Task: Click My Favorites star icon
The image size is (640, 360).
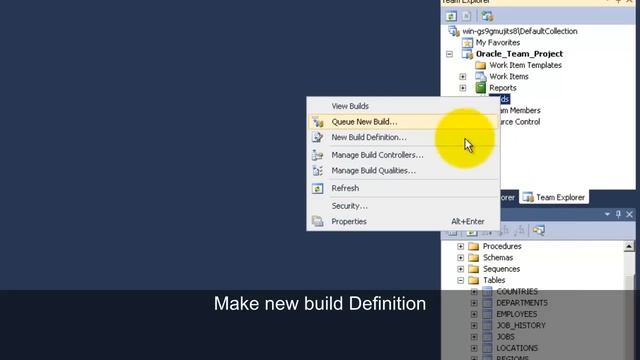Action: pyautogui.click(x=467, y=42)
